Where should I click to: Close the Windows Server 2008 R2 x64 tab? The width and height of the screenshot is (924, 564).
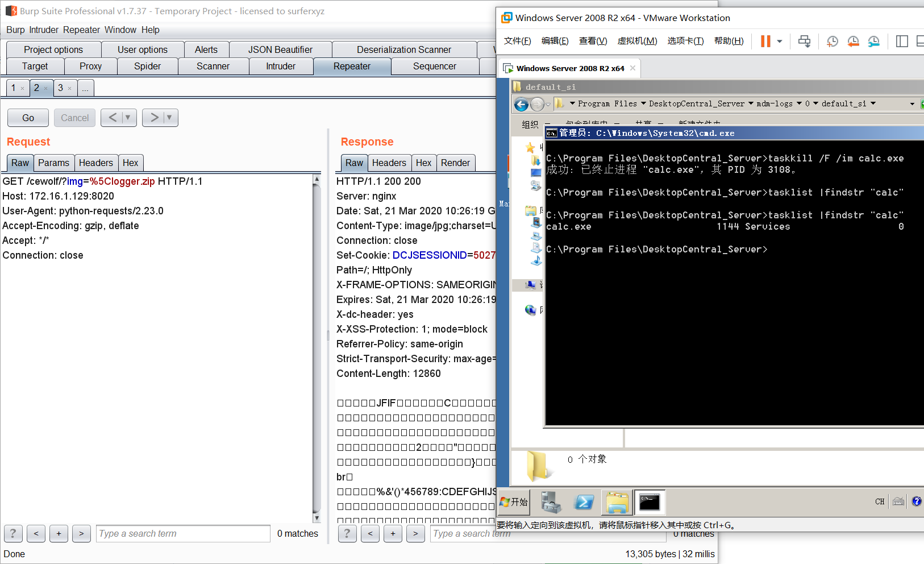tap(632, 68)
